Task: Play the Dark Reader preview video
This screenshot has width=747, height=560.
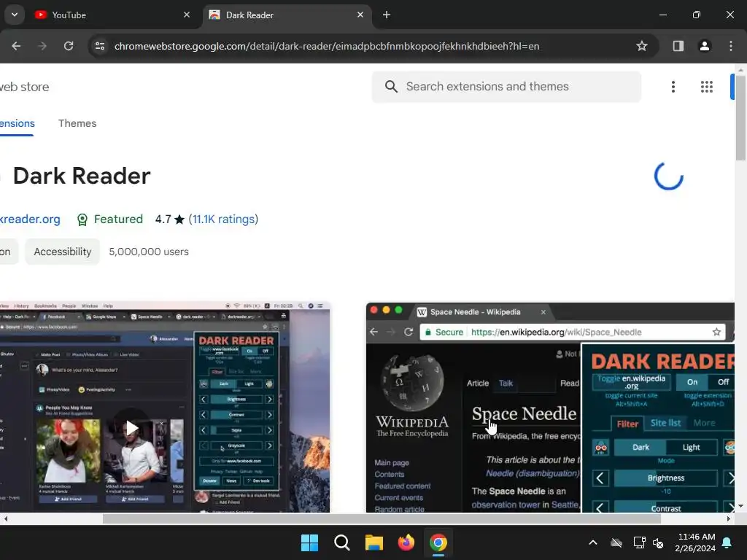Action: tap(131, 427)
